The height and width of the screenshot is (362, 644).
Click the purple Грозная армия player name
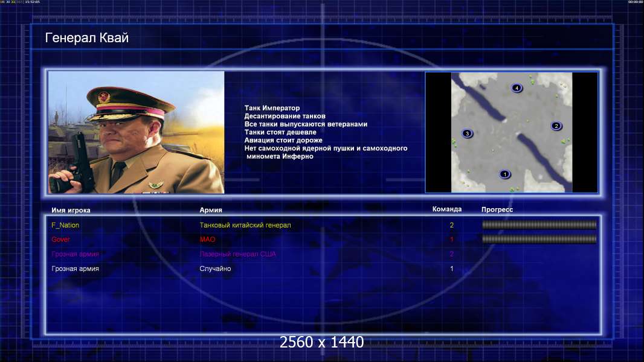[75, 254]
